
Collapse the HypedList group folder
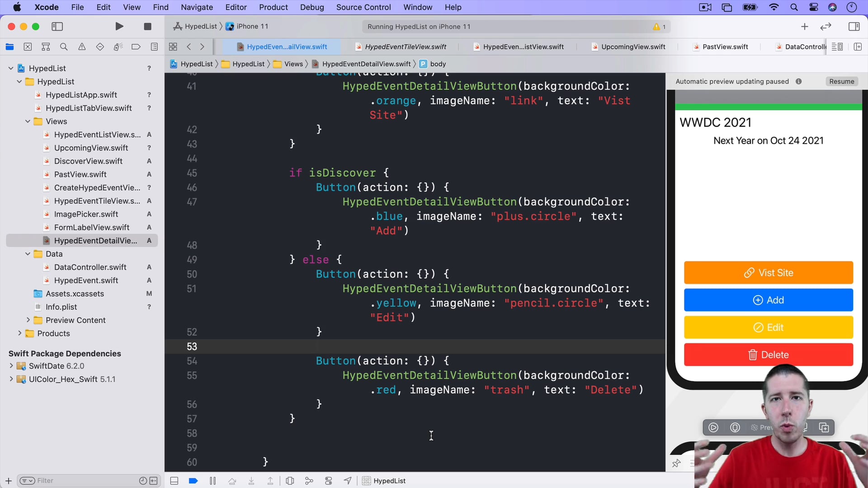pos(19,82)
